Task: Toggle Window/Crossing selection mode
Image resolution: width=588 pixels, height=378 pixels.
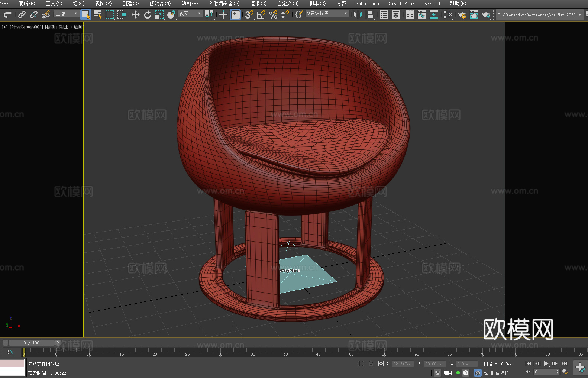Action: point(122,14)
